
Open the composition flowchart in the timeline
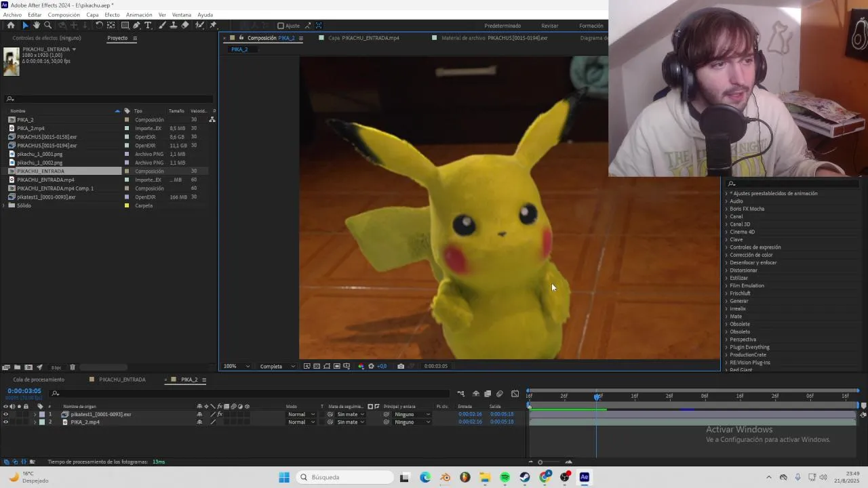pyautogui.click(x=460, y=394)
